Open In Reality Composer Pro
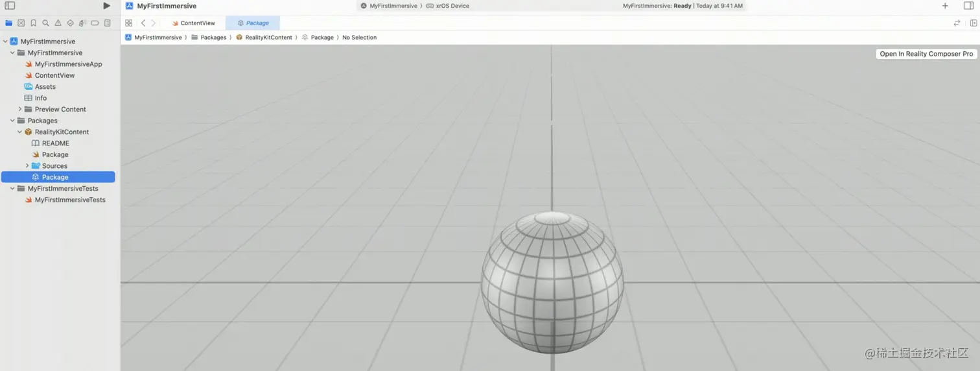Screen dimensions: 980x371 (x=926, y=54)
